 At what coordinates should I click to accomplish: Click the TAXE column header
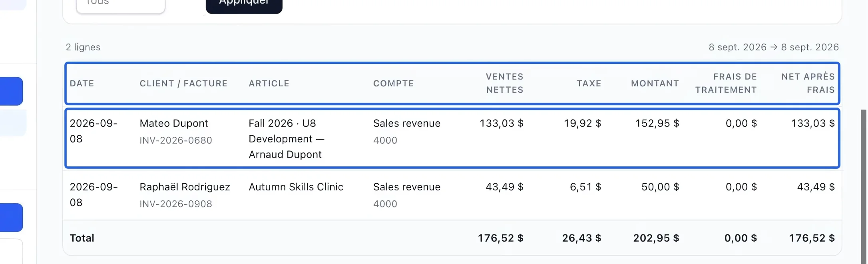[x=589, y=83]
